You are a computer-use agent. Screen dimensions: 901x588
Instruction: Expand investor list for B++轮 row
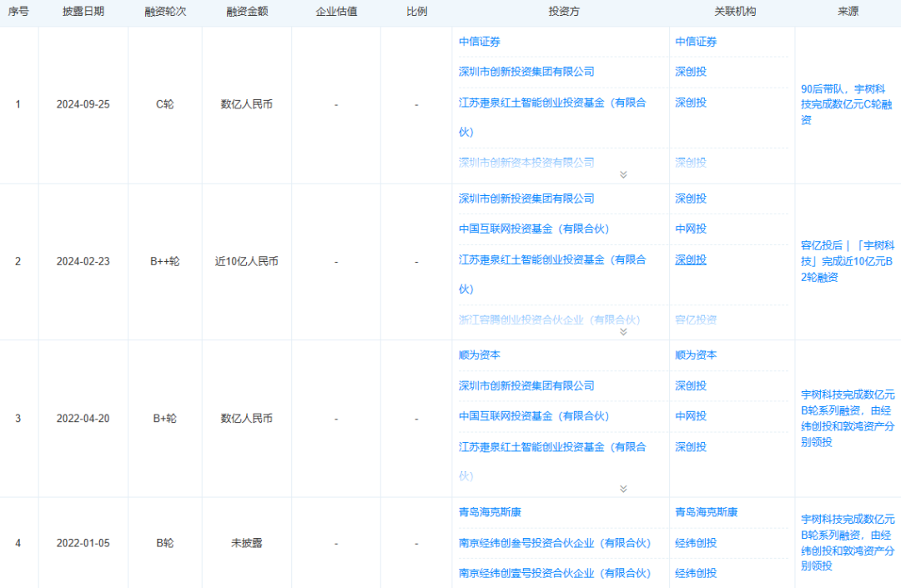[x=623, y=332]
